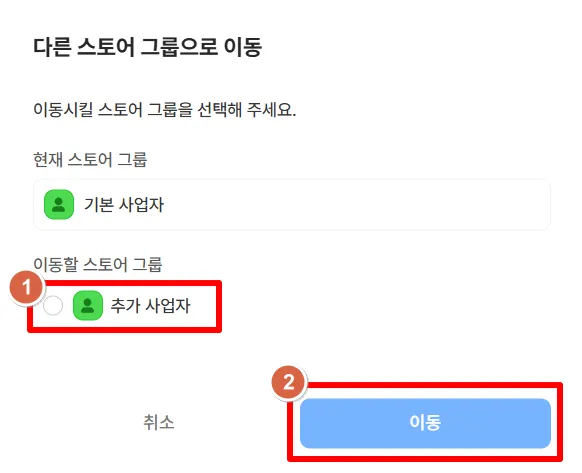Image resolution: width=582 pixels, height=473 pixels.
Task: Click the 기본 사업자 group name text
Action: tap(124, 204)
